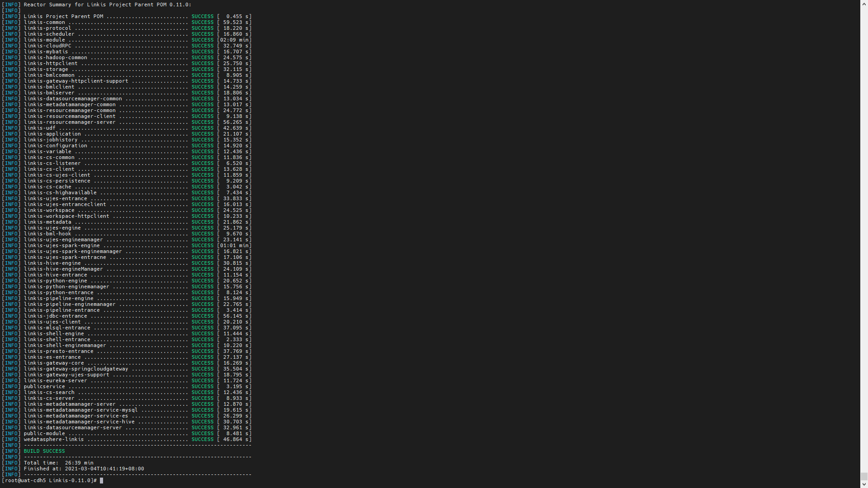Click the '02:09 min' build time
The height and width of the screenshot is (488, 868).
pos(234,40)
